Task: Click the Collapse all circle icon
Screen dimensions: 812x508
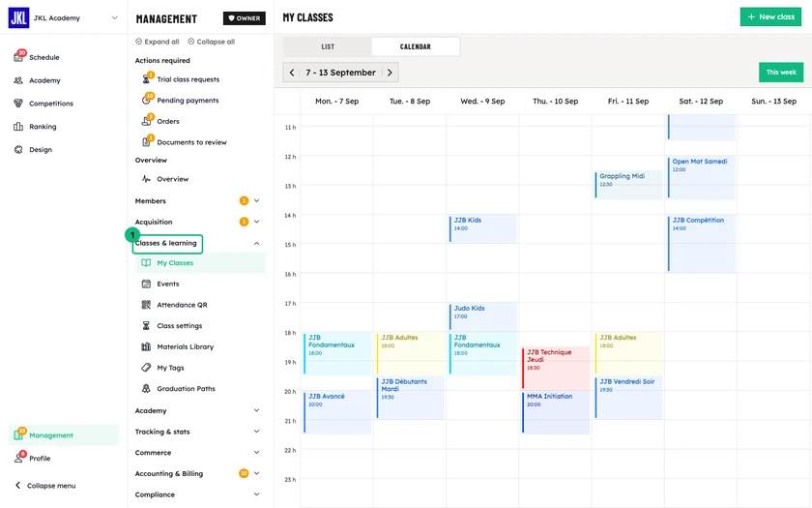Action: pyautogui.click(x=191, y=42)
